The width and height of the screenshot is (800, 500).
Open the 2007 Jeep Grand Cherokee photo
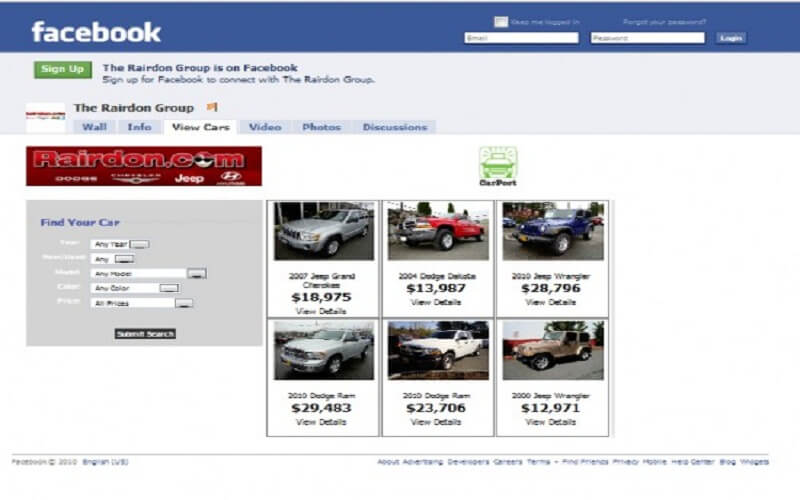pyautogui.click(x=324, y=231)
